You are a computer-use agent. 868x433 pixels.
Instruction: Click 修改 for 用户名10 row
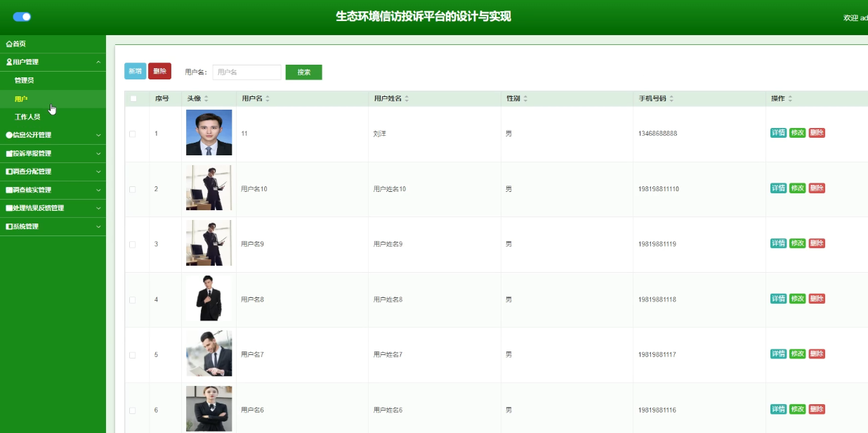[797, 188]
